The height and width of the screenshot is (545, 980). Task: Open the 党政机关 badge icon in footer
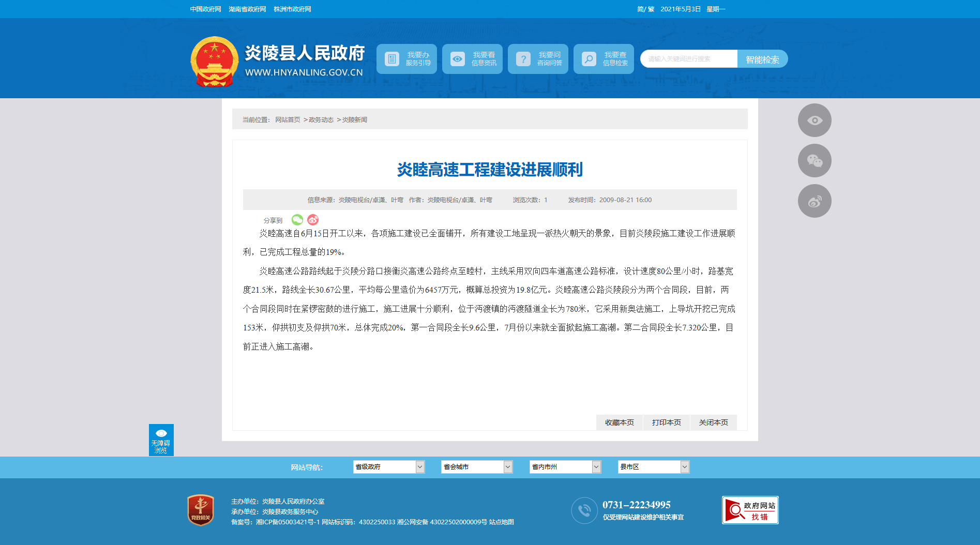tap(201, 510)
